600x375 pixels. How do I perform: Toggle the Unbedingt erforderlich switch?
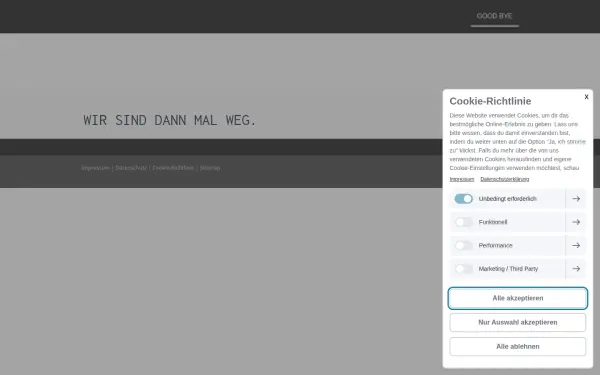(x=463, y=199)
